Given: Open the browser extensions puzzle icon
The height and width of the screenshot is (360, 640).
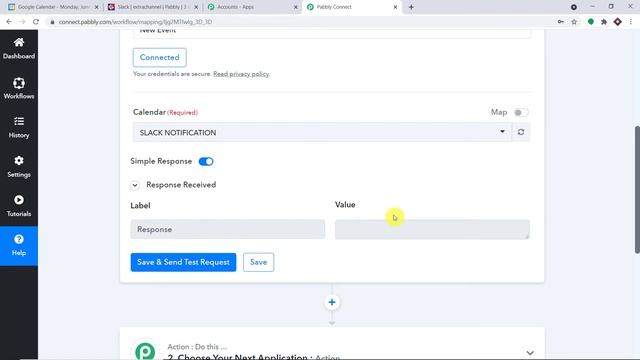Looking at the screenshot, I should [x=604, y=22].
